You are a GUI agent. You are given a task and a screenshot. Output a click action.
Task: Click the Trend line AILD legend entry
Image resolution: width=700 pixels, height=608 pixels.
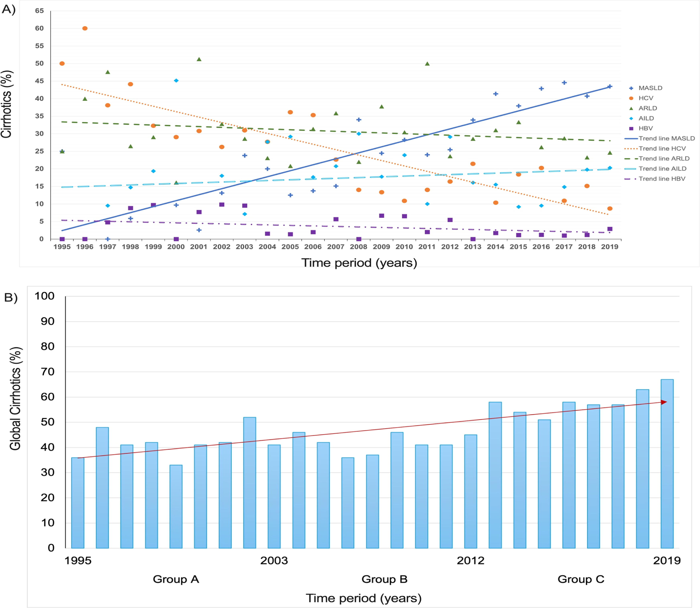662,169
